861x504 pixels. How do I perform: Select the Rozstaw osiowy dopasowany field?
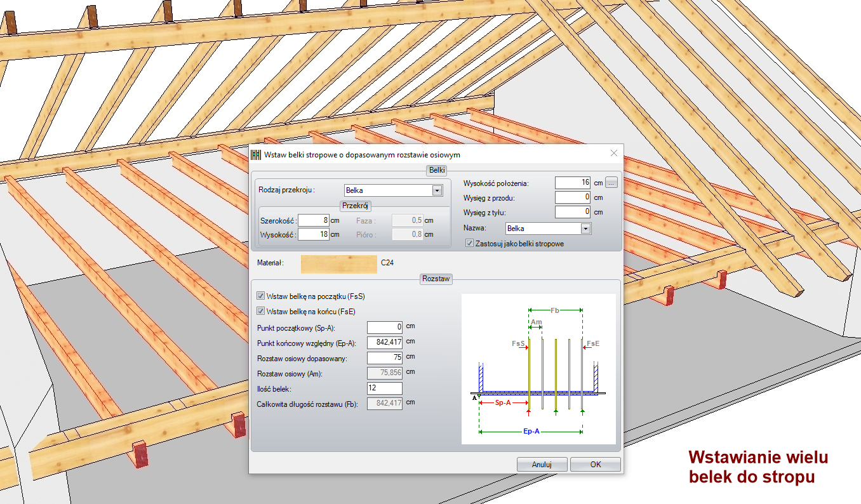point(384,358)
